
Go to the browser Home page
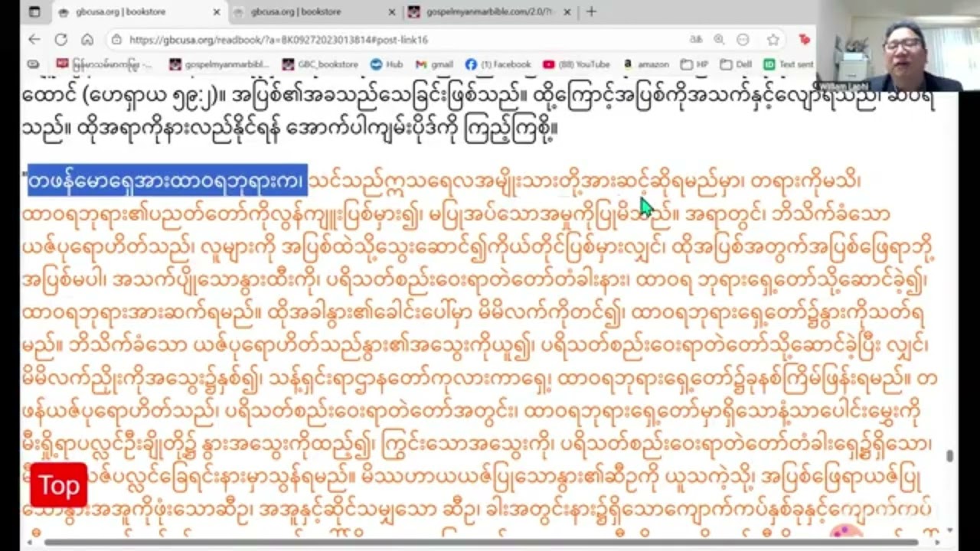(87, 39)
